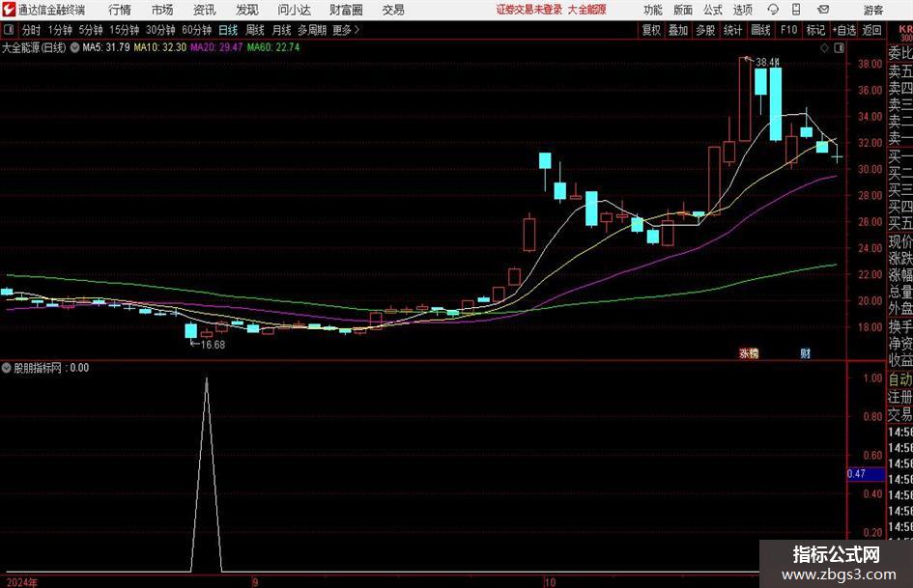Screen dimensions: 913x588
Task: Click the diamond icon atop the chart
Action: 824,47
